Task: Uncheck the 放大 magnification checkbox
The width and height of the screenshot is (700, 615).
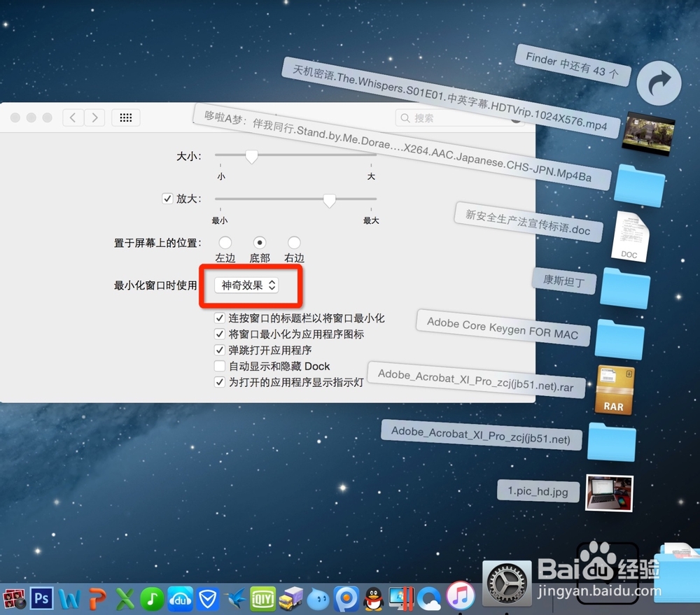Action: tap(167, 199)
